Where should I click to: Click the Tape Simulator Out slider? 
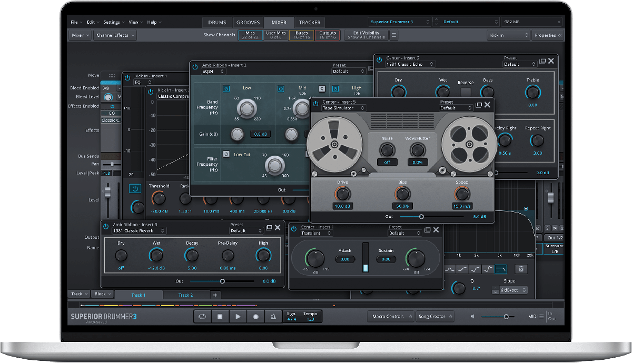point(421,216)
